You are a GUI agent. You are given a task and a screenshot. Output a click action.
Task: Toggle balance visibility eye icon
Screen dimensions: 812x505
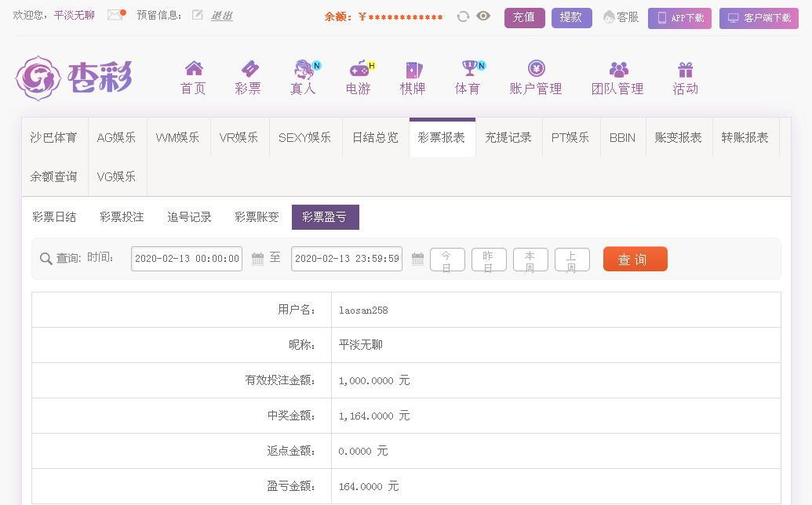483,16
